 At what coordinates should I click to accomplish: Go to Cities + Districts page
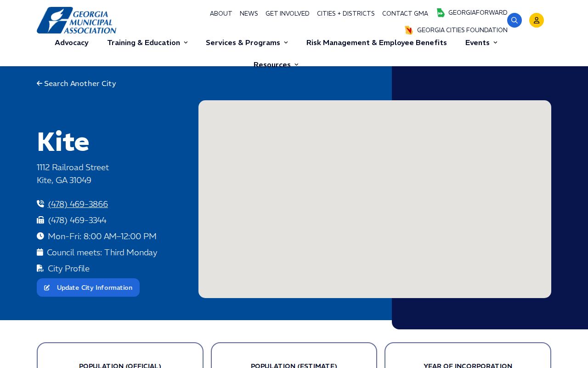coord(346,14)
